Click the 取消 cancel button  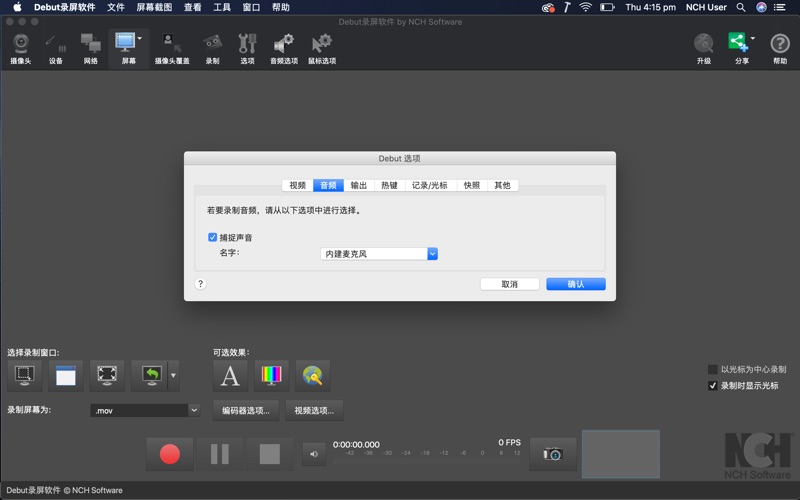(x=510, y=284)
